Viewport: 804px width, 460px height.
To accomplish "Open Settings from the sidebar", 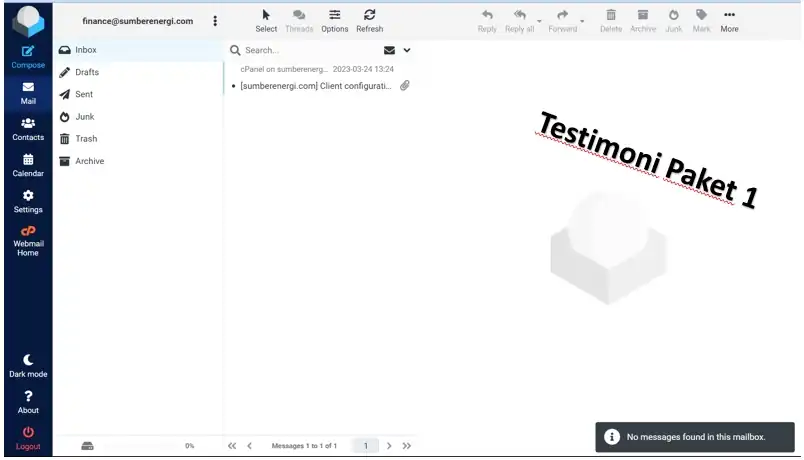I will [28, 202].
